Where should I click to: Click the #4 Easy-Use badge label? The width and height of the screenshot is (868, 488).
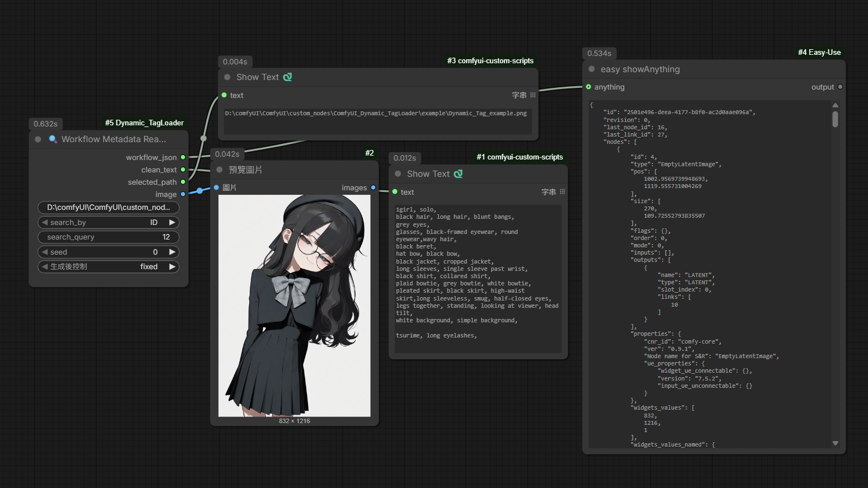click(819, 52)
